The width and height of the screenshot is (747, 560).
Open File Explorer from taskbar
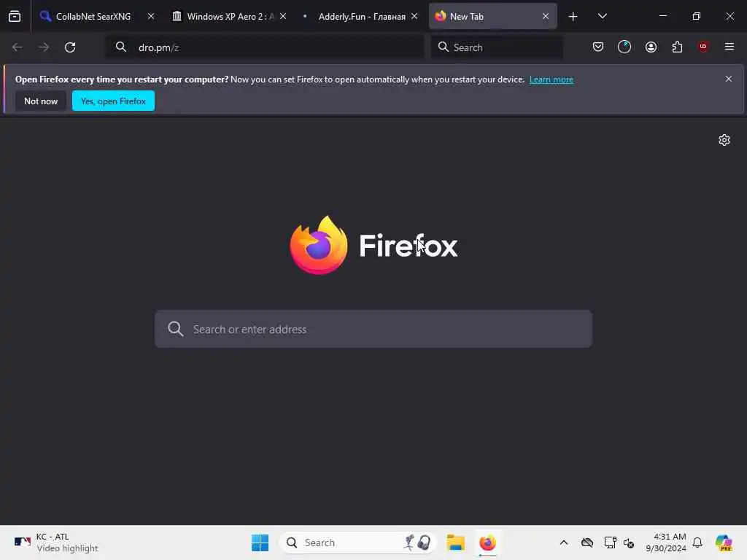coord(456,542)
